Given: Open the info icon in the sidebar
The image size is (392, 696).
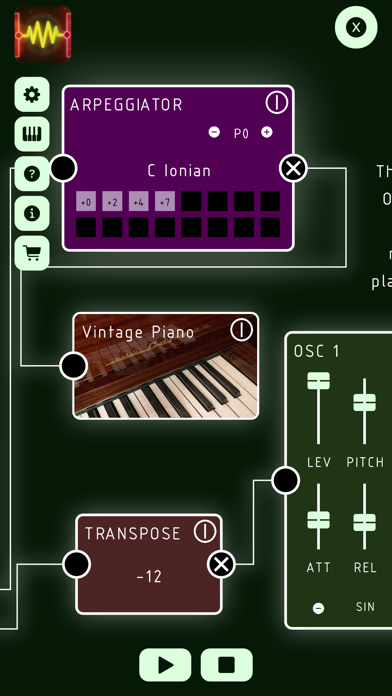Looking at the screenshot, I should (32, 214).
